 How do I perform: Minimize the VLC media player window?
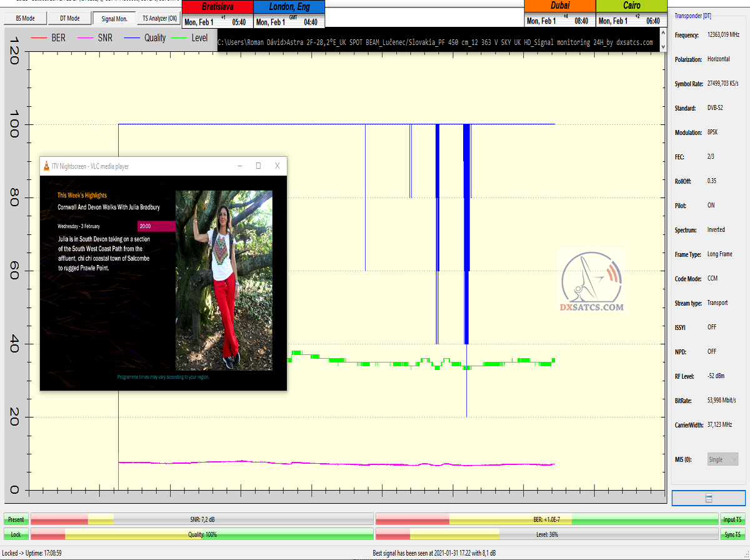point(239,166)
